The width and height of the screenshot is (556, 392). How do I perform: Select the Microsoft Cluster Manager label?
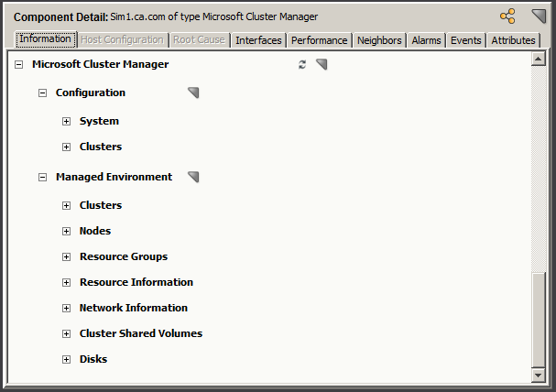coord(101,64)
